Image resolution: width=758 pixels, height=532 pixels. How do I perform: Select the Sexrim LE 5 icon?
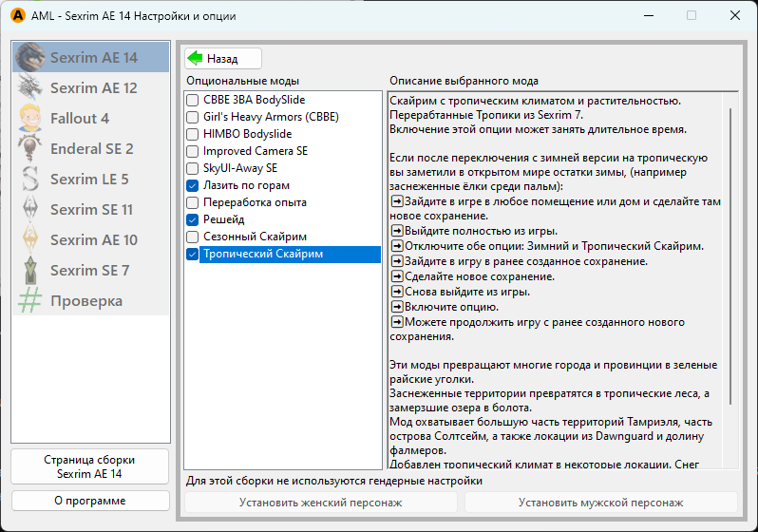click(x=31, y=180)
